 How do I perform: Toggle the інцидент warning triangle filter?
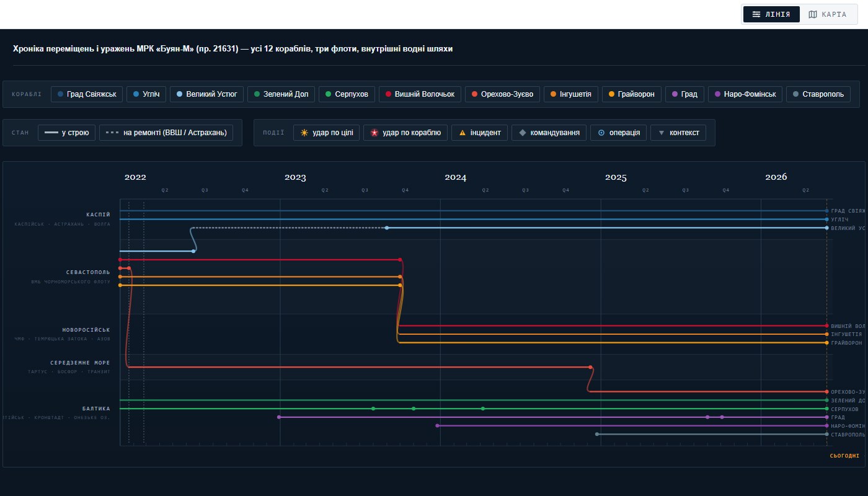tap(480, 133)
